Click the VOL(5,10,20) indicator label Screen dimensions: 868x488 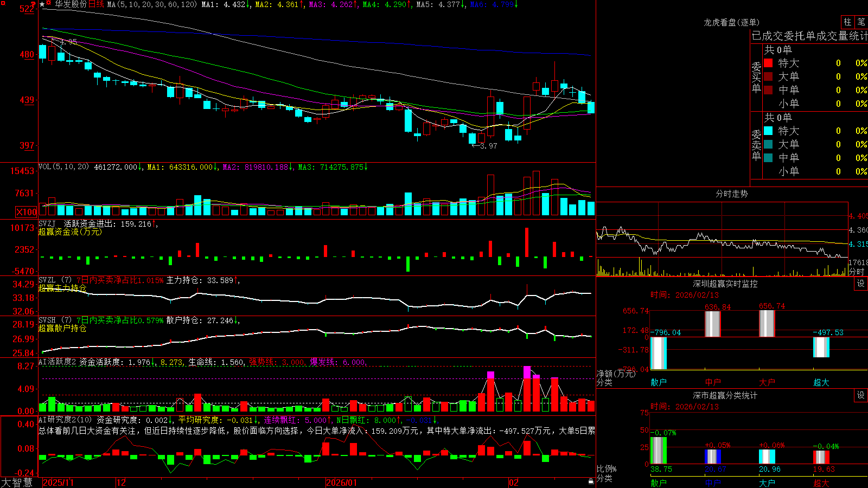click(x=63, y=167)
